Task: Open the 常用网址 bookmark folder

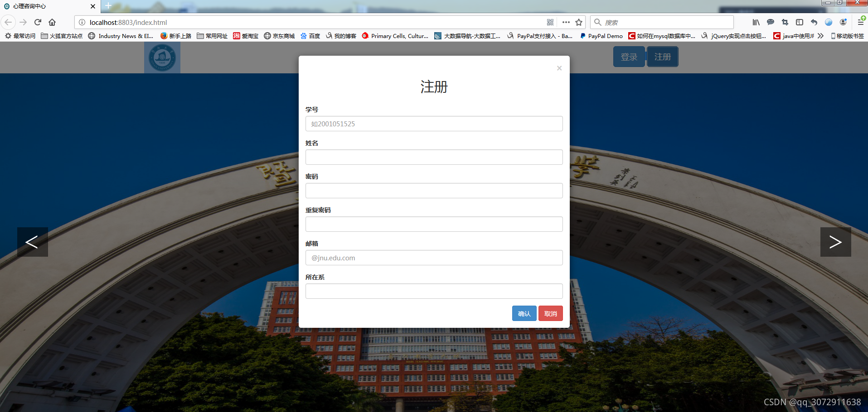Action: [x=212, y=36]
